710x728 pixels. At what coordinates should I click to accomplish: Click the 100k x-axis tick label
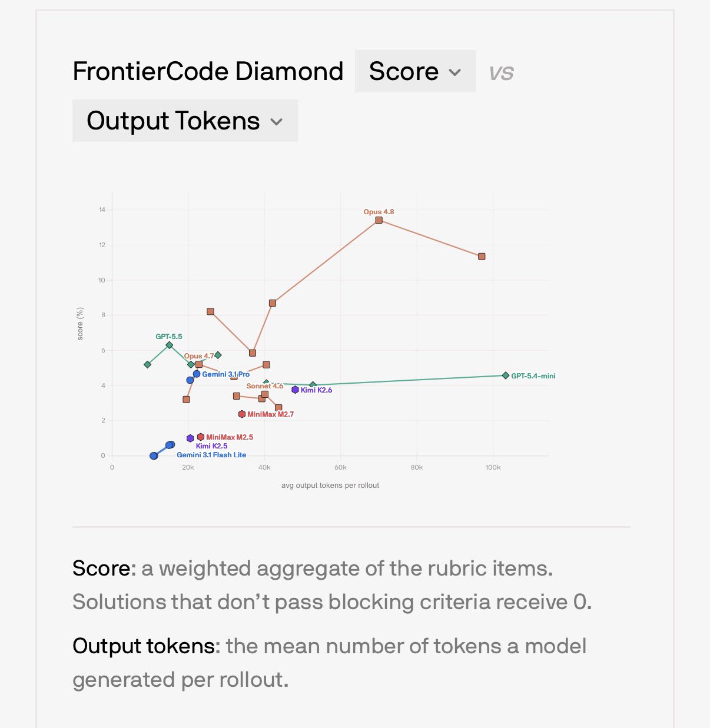493,467
